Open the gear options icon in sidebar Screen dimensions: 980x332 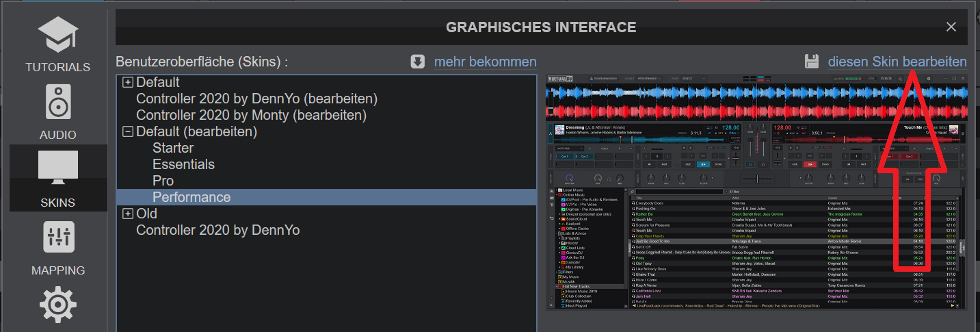58,305
